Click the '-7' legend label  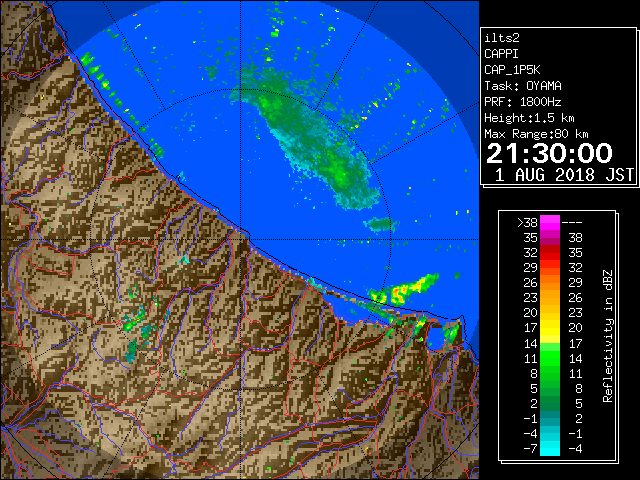(530, 449)
